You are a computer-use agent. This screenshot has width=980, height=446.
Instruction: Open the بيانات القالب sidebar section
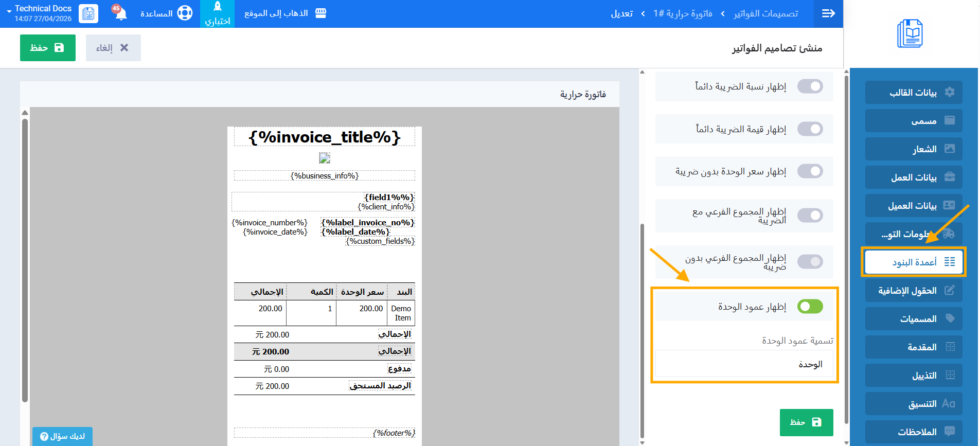click(x=914, y=93)
